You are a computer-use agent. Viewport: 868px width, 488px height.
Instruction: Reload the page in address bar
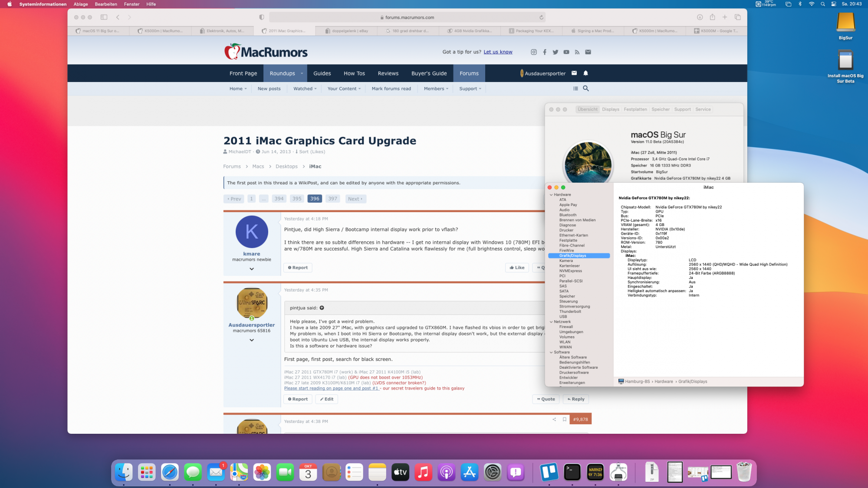541,17
